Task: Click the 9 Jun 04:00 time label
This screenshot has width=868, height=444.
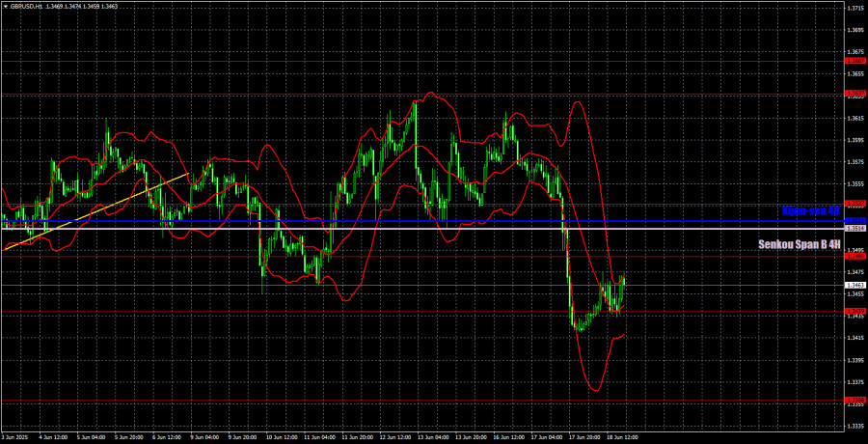Action: [203, 437]
